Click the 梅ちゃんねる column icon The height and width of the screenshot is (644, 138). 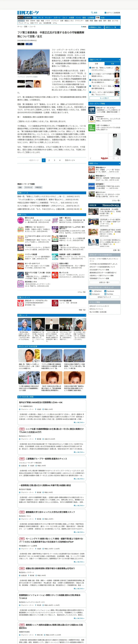tap(21, 220)
